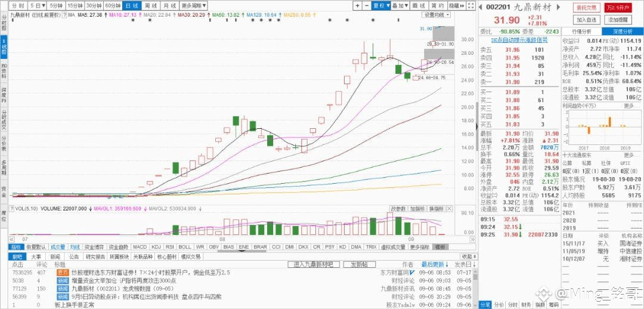This screenshot has width=644, height=309.
Task: Open the 复权 dropdown
Action: pyautogui.click(x=381, y=6)
